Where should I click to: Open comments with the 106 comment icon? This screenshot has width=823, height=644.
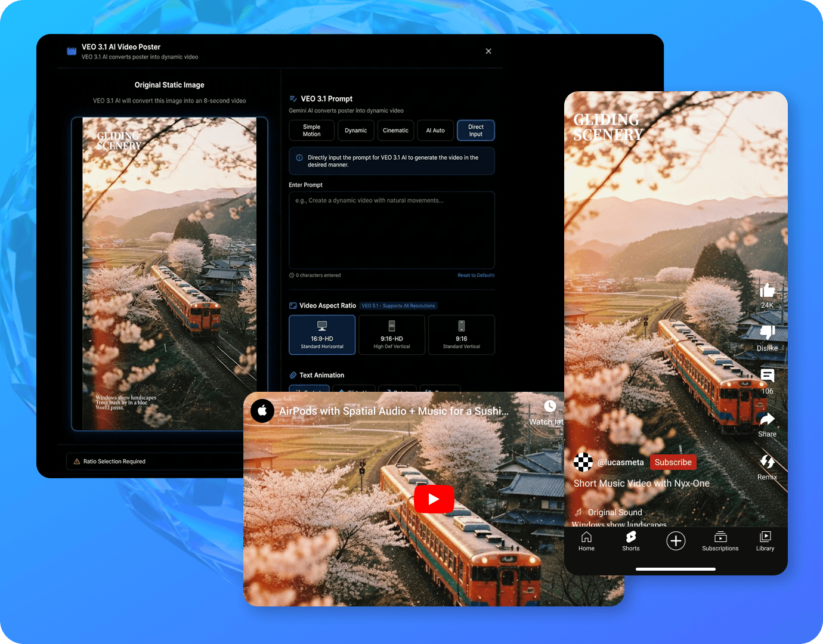767,376
